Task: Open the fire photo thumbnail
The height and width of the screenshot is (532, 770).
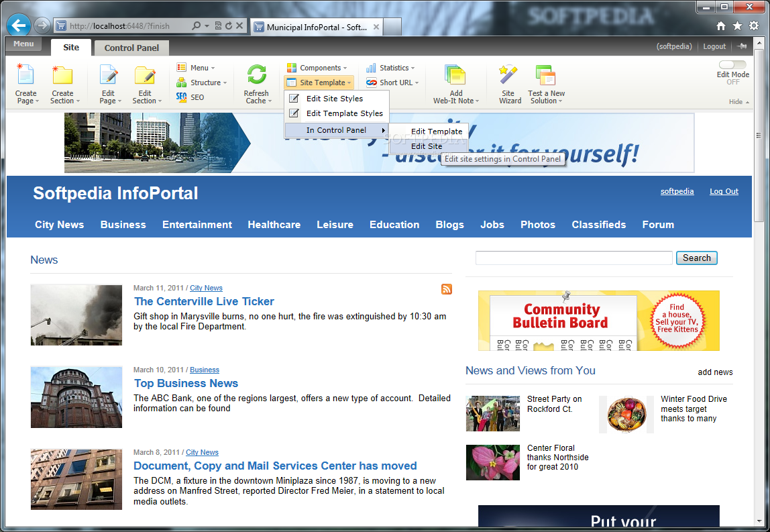Action: pyautogui.click(x=76, y=315)
